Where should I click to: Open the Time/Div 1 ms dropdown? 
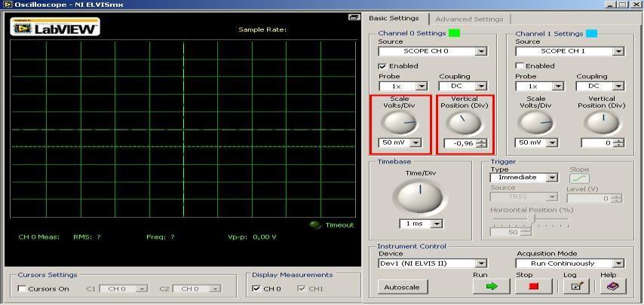pyautogui.click(x=421, y=224)
